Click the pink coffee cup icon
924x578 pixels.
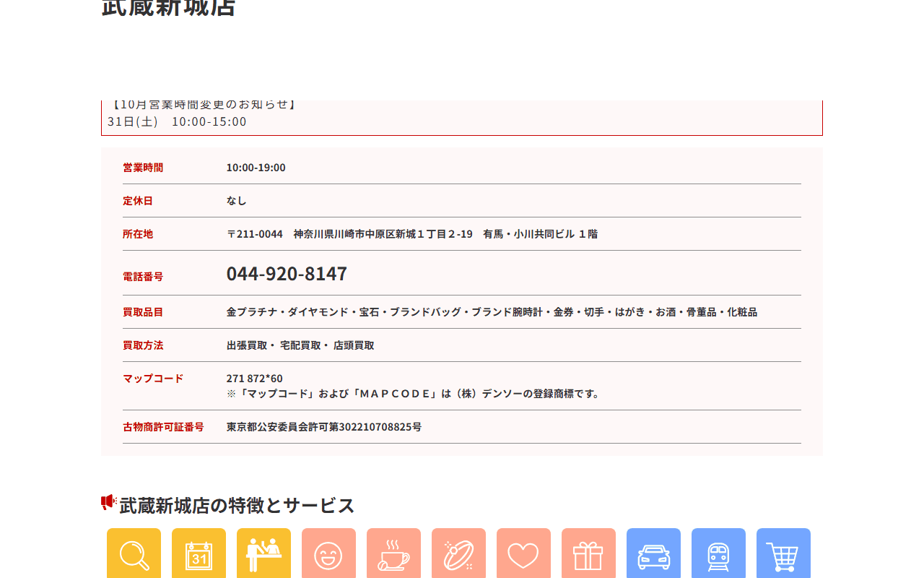coord(393,553)
